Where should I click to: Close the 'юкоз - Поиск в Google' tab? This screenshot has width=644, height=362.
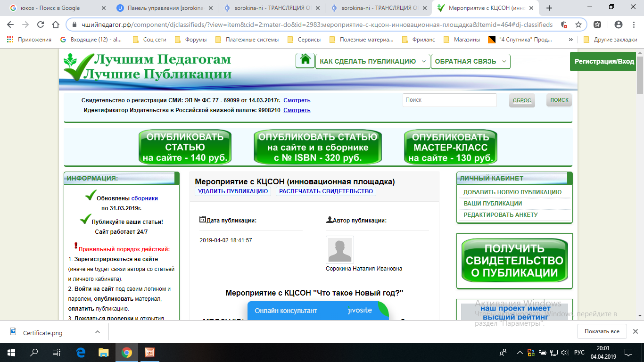(x=103, y=8)
